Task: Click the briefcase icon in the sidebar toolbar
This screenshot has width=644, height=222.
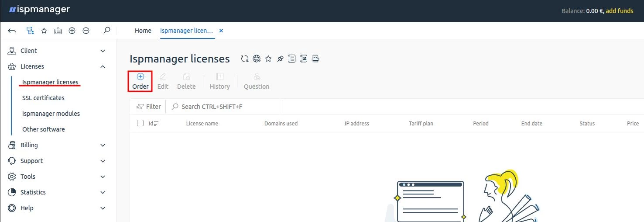Action: pos(58,31)
